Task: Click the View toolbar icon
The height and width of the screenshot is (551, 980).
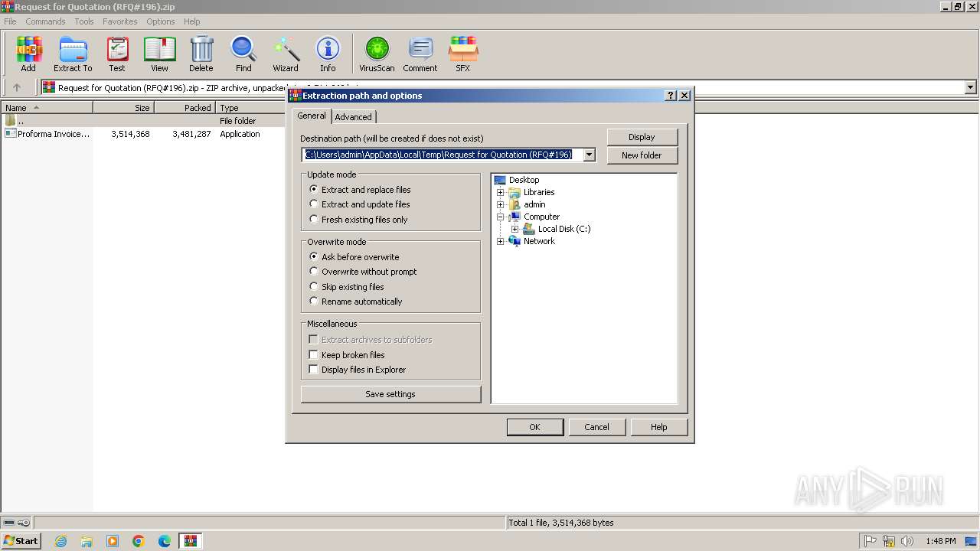Action: coord(159,54)
